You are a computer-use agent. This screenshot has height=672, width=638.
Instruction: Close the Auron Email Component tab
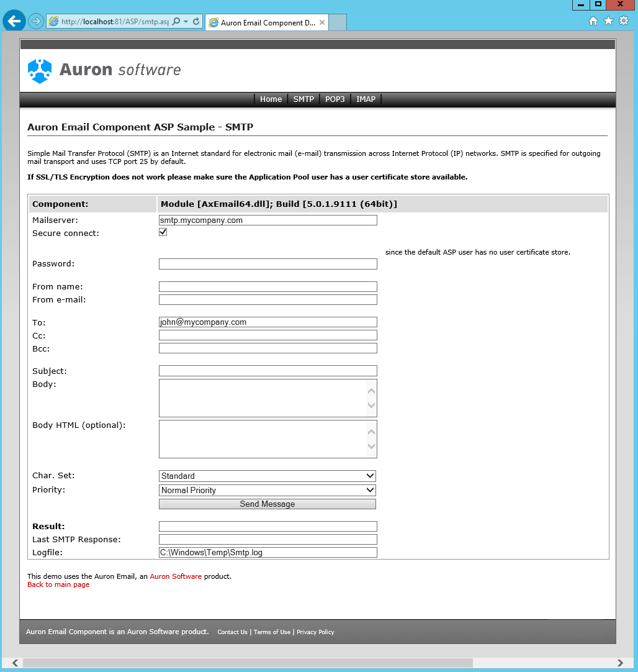pos(322,22)
